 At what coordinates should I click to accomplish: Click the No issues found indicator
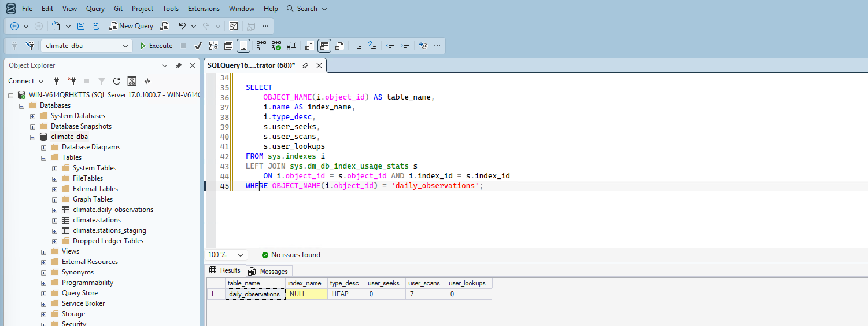click(x=290, y=255)
